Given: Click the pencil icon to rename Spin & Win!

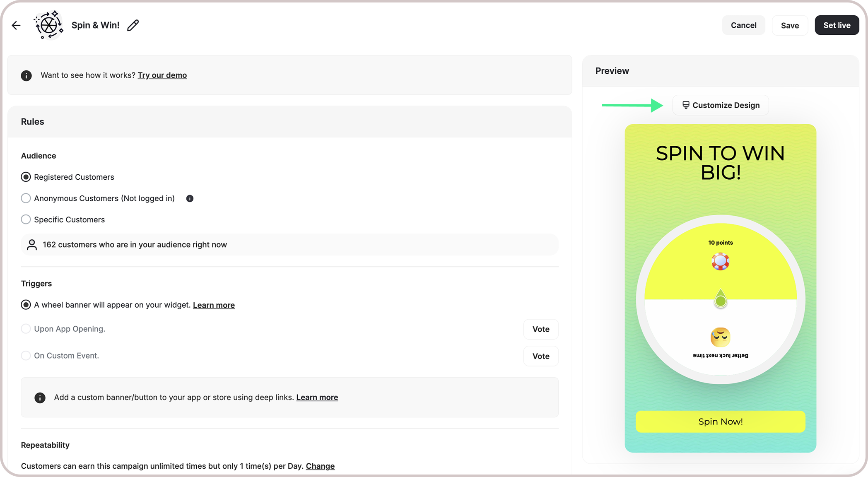Looking at the screenshot, I should tap(133, 25).
